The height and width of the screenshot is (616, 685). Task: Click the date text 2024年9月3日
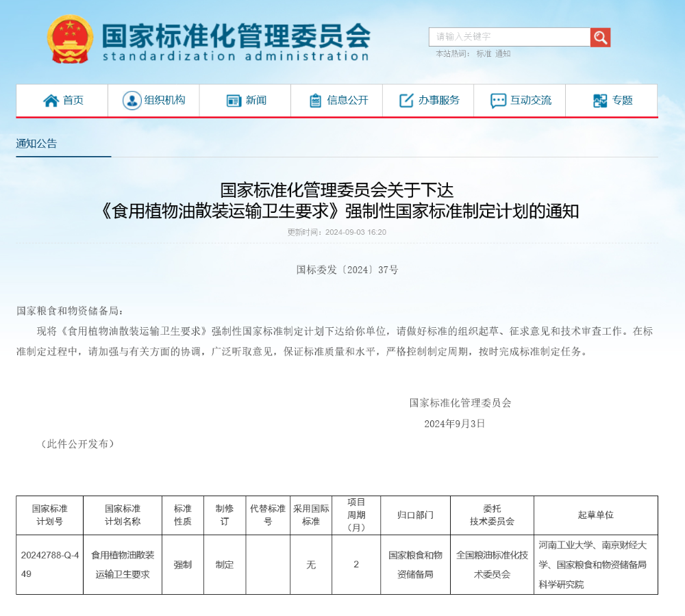pos(454,424)
